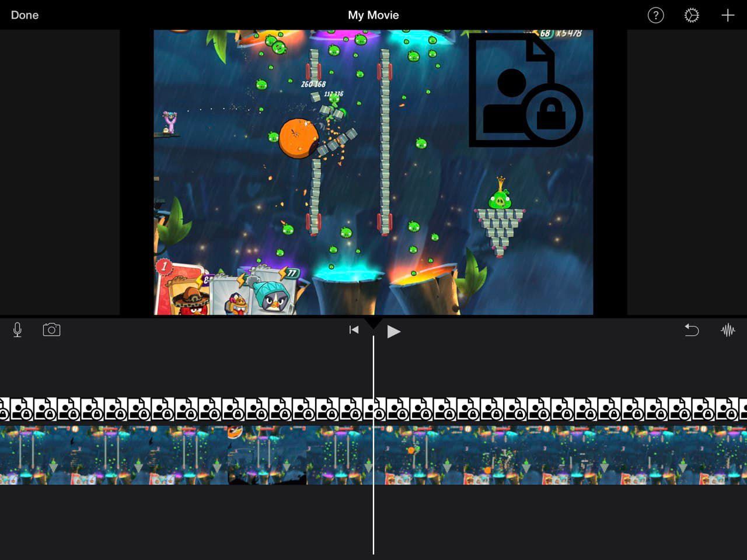Tap the locked-file overlay image in preview

(526, 89)
